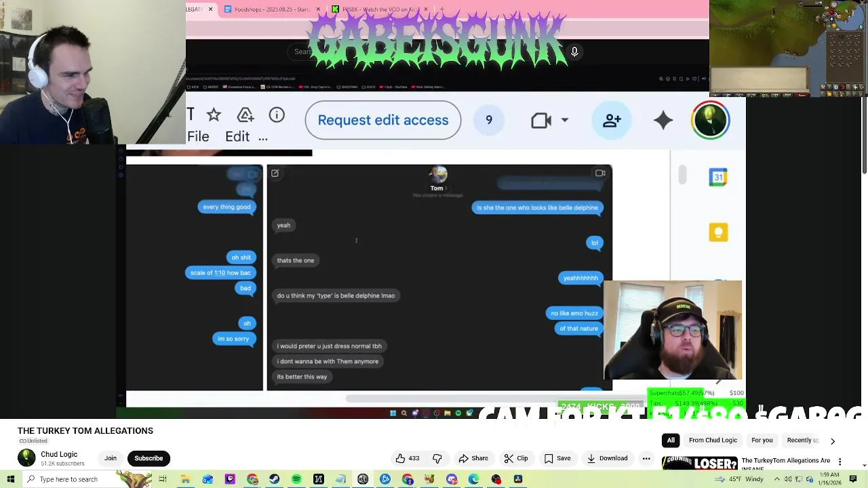The image size is (868, 488).
Task: Open the LOSER? recommended video thumbnail
Action: pyautogui.click(x=699, y=463)
